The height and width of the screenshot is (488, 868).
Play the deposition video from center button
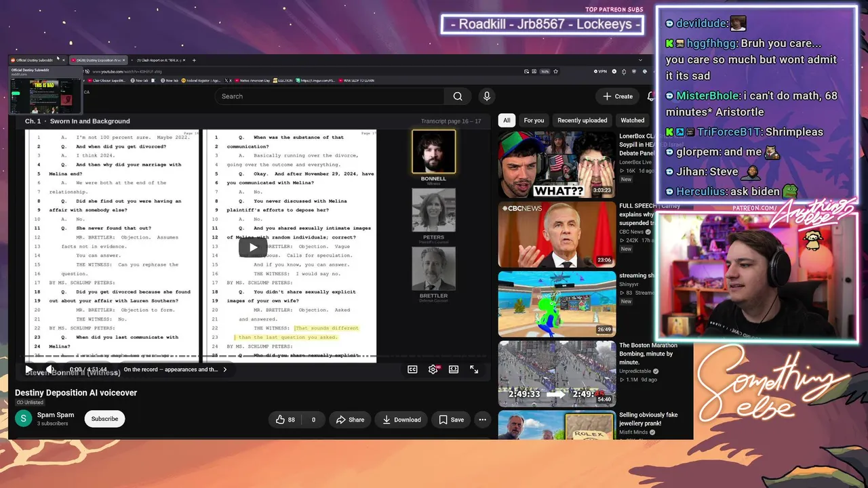coord(253,247)
